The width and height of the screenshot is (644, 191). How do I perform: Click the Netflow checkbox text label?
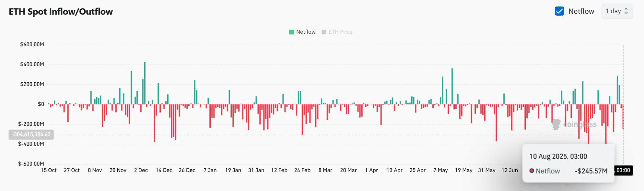click(x=581, y=11)
